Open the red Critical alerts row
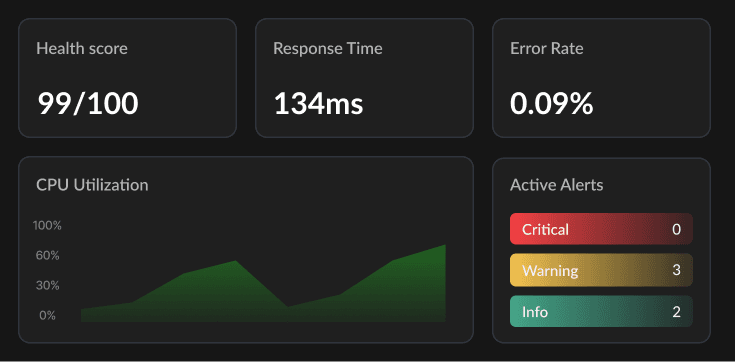The height and width of the screenshot is (362, 735). tap(601, 229)
